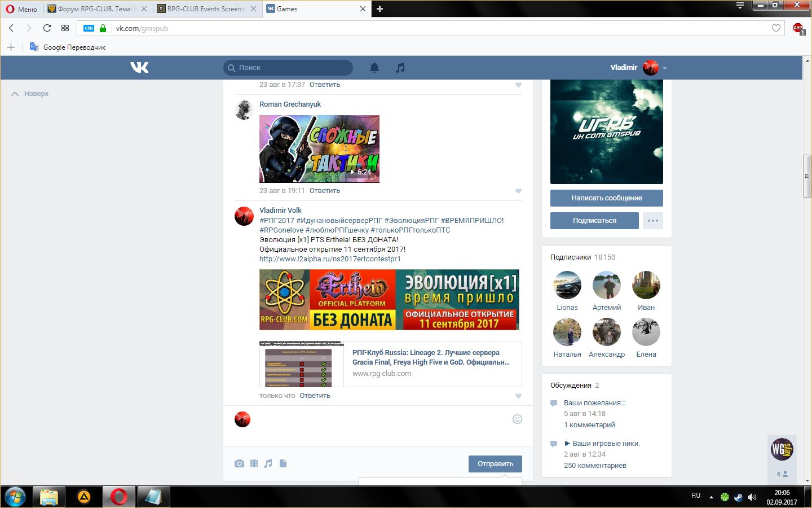812x508 pixels.
Task: Click Написать сообщение button
Action: [x=607, y=198]
